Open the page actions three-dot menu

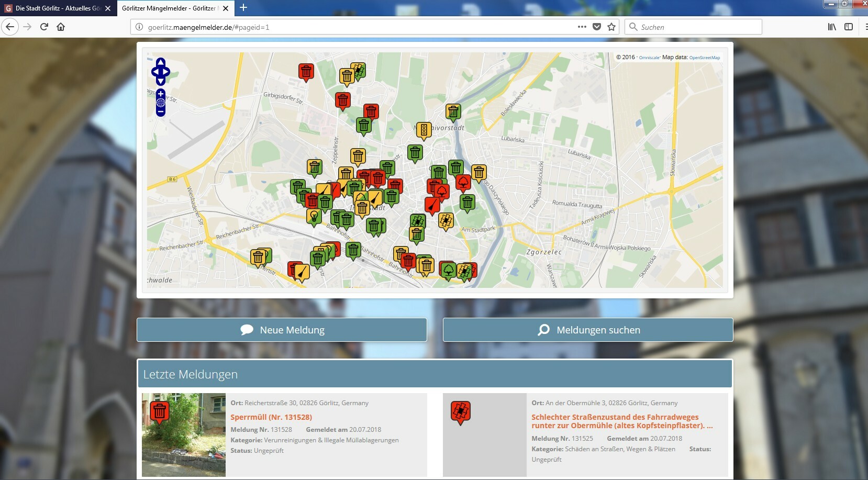[582, 27]
